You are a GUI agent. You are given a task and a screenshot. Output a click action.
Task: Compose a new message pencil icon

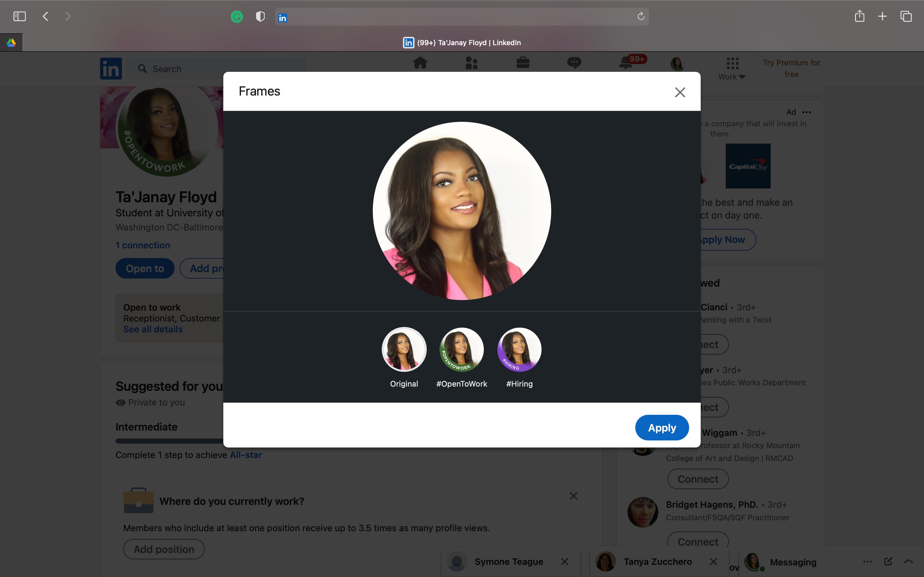click(x=888, y=561)
